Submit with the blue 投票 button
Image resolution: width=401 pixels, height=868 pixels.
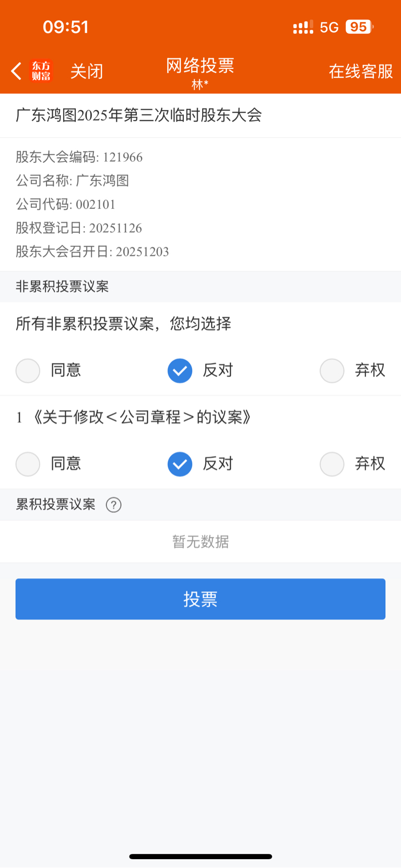pyautogui.click(x=200, y=599)
